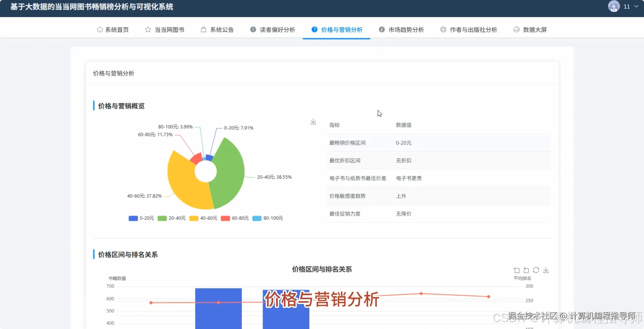644x329 pixels.
Task: Click the user avatar in the top bar
Action: [x=614, y=6]
